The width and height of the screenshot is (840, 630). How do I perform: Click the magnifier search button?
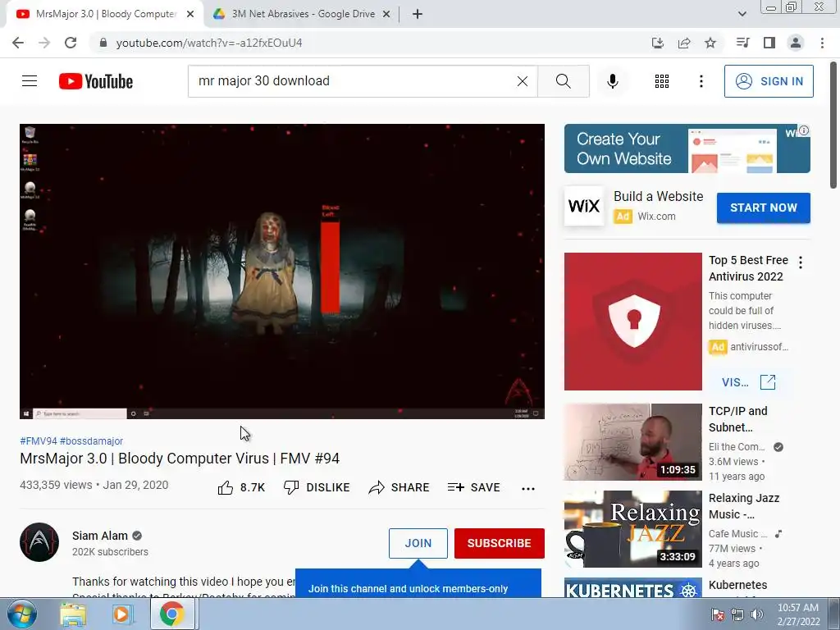(563, 81)
